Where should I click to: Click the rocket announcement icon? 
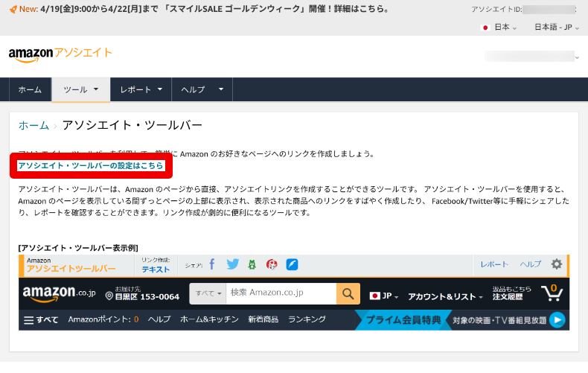pos(13,9)
